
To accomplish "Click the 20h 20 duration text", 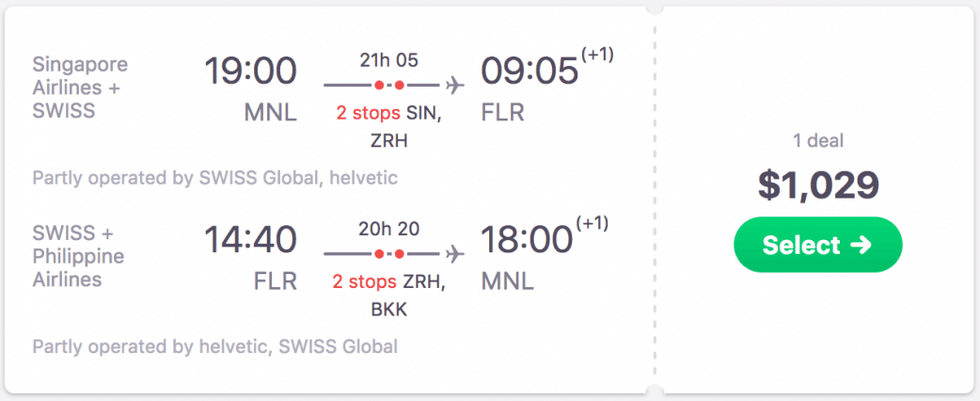I will coord(389,229).
